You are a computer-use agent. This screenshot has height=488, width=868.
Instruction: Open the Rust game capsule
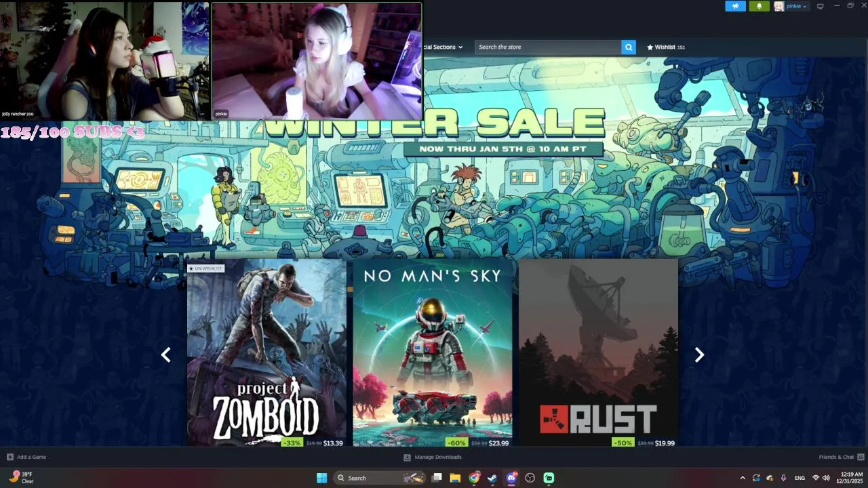pos(598,353)
